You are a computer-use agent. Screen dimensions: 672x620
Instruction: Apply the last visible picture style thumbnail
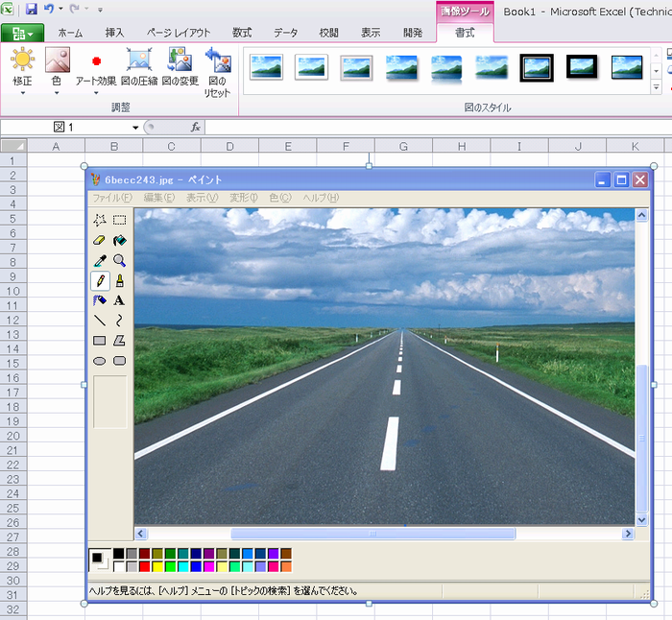(627, 67)
